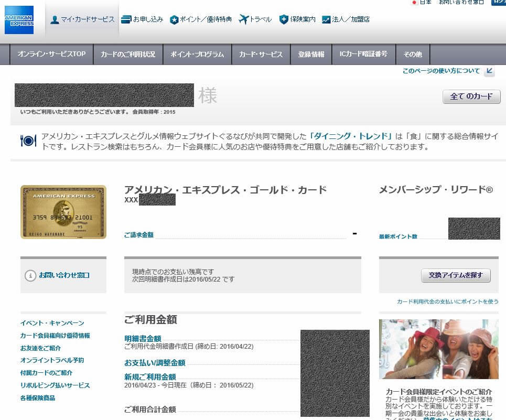Open トラベル menu
Screen dimensions: 506x420
pos(255,19)
